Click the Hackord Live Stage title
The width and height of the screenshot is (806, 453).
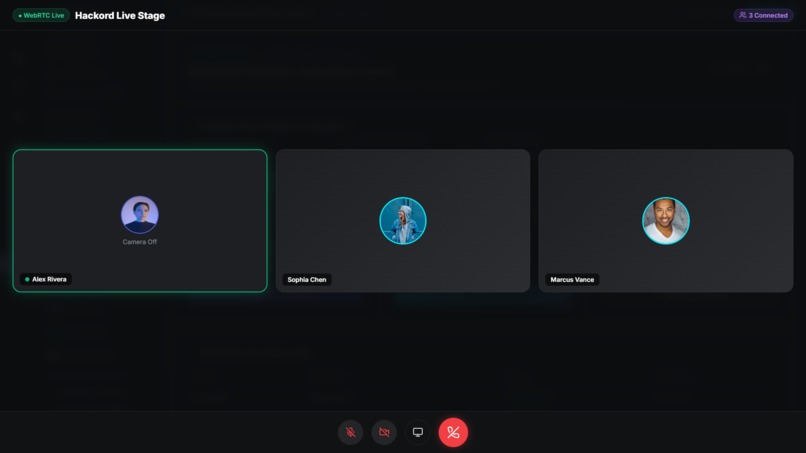(x=120, y=15)
